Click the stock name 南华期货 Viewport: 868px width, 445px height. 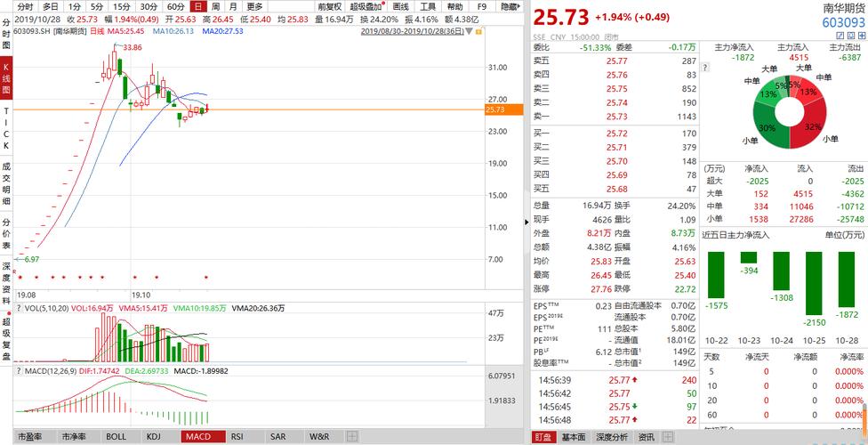pyautogui.click(x=843, y=7)
